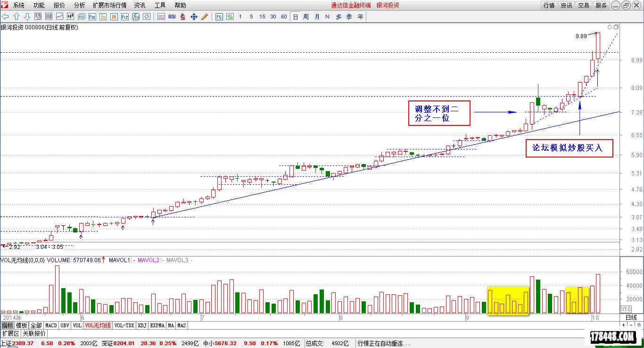Click the 行情 button at top right

click(549, 5)
